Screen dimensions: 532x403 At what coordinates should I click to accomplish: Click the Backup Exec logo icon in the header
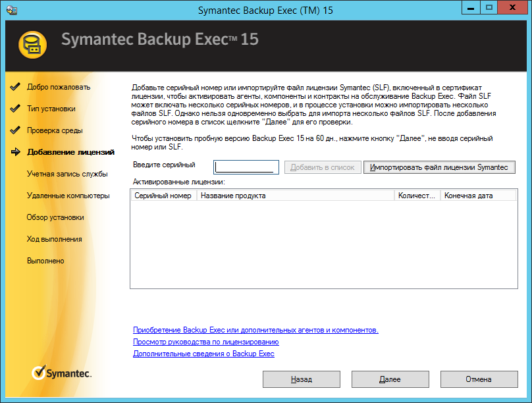coord(32,45)
